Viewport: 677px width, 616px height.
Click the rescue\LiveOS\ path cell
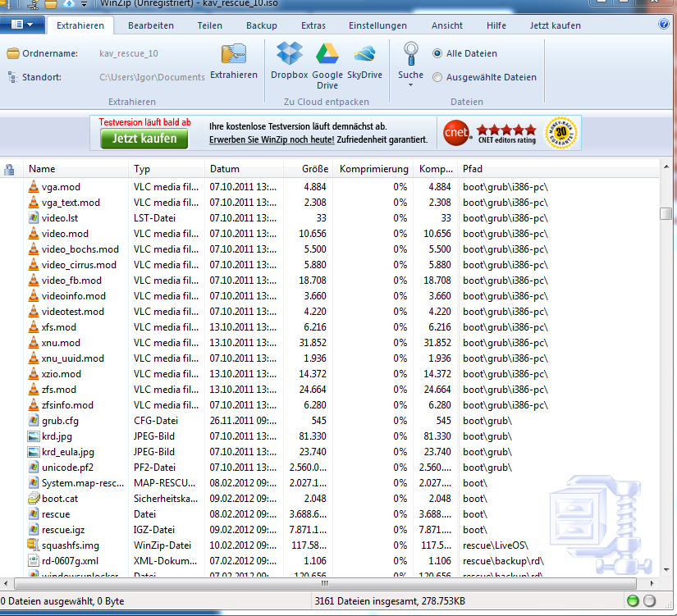[x=496, y=545]
